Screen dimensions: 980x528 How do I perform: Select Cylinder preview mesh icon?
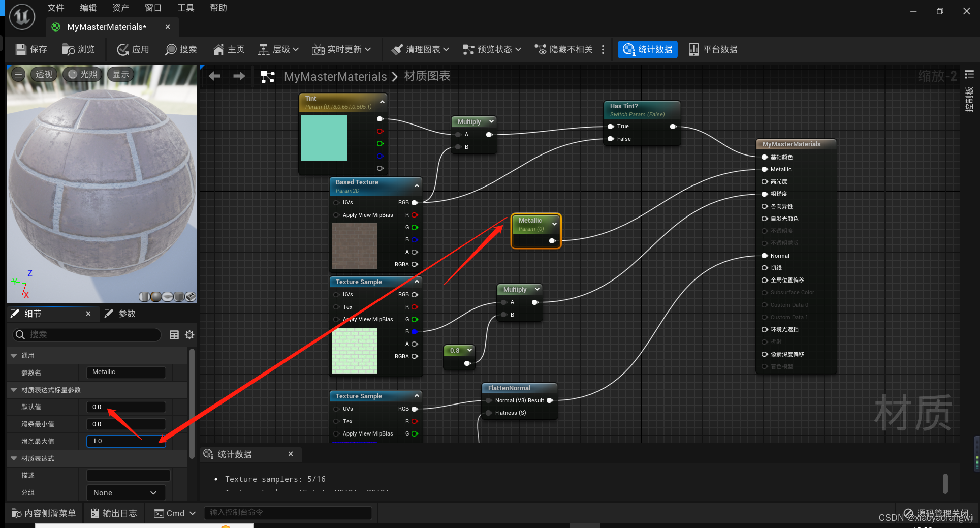144,296
